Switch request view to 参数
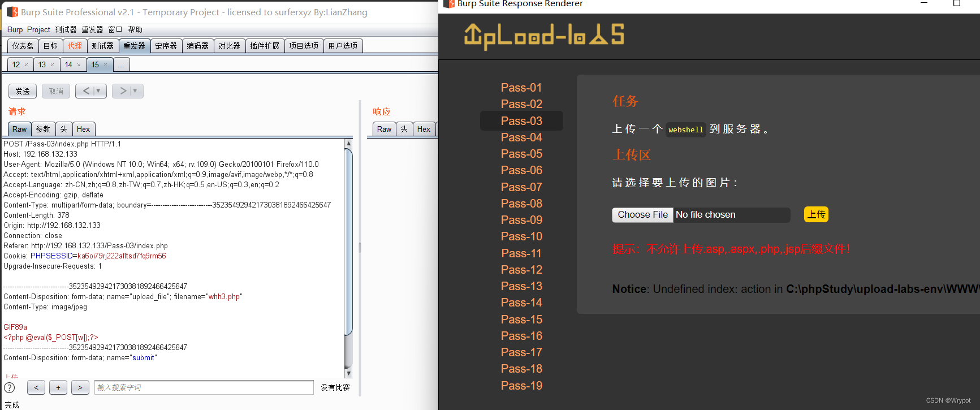The height and width of the screenshot is (410, 980). pyautogui.click(x=43, y=130)
